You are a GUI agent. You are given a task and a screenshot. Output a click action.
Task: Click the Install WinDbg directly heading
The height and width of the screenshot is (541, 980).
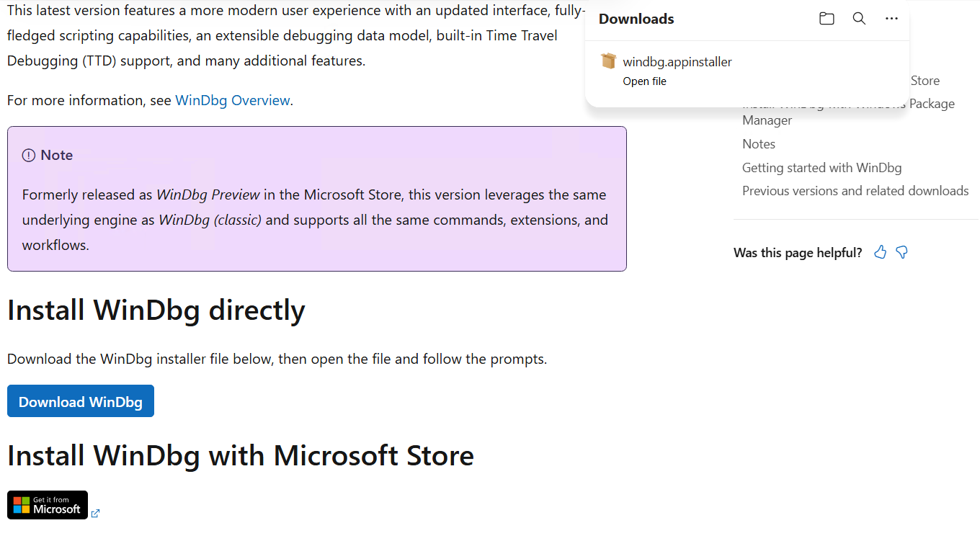coord(156,310)
